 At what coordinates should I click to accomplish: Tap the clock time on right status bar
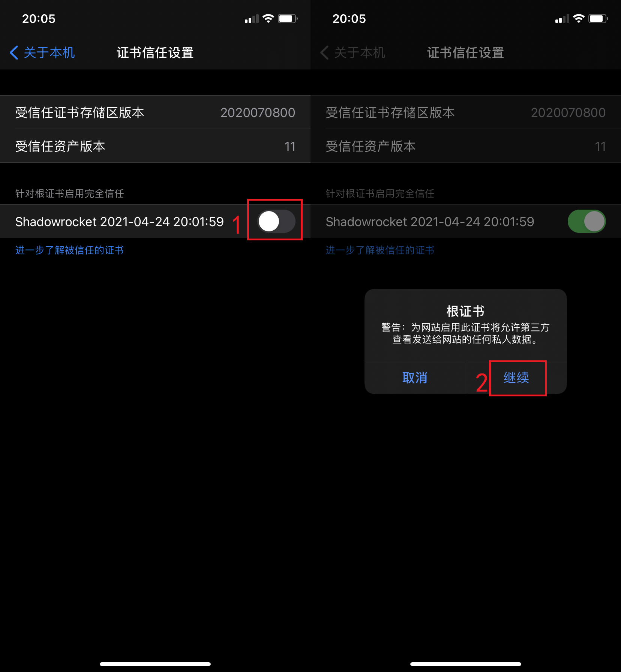(349, 19)
